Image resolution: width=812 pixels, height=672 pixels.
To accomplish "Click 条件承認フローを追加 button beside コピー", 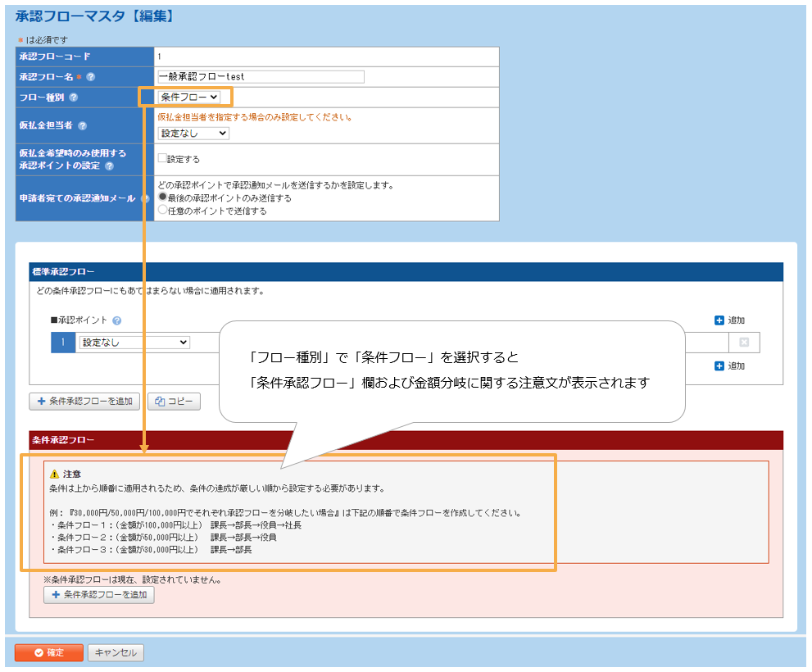I will point(85,402).
